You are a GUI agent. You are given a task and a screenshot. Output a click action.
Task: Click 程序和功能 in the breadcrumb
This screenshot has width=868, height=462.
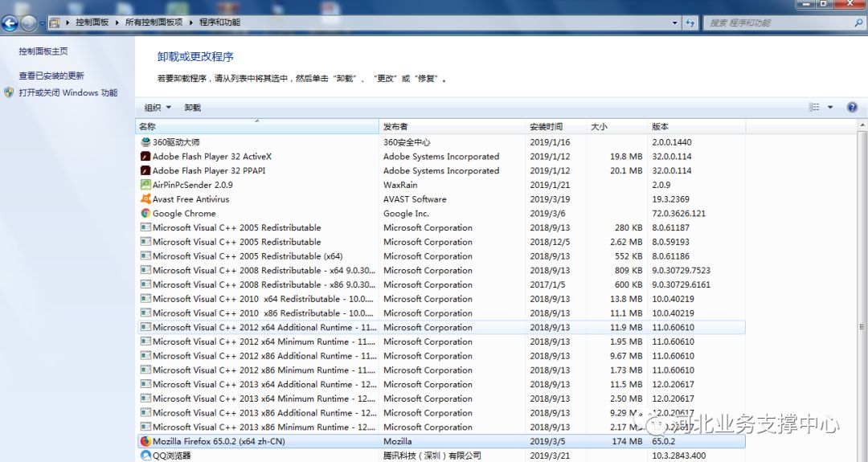[219, 22]
